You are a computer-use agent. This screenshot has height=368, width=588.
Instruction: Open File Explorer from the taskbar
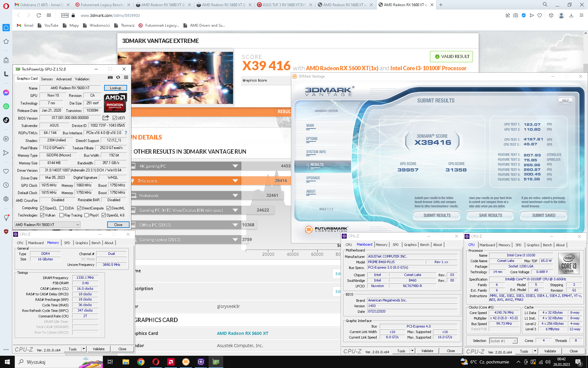[126, 362]
